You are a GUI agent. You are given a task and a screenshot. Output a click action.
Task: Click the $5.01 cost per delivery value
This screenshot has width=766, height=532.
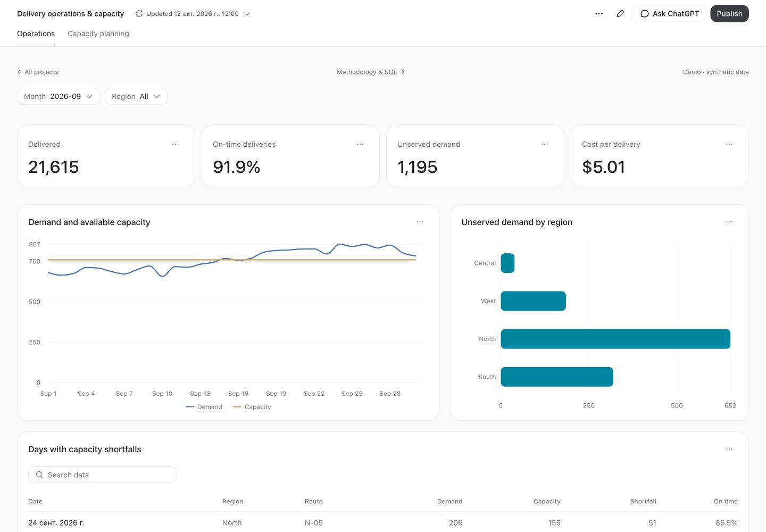(x=604, y=167)
